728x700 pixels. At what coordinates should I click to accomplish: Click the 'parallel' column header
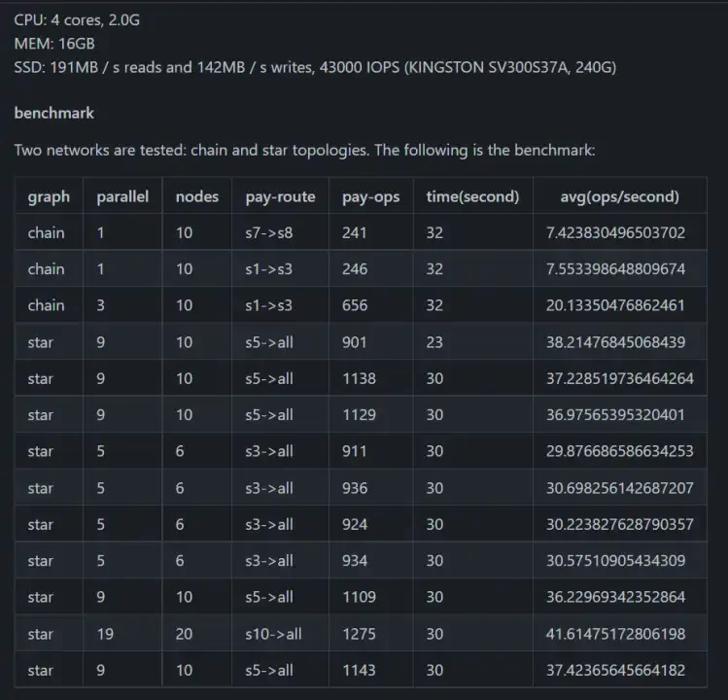(x=122, y=196)
